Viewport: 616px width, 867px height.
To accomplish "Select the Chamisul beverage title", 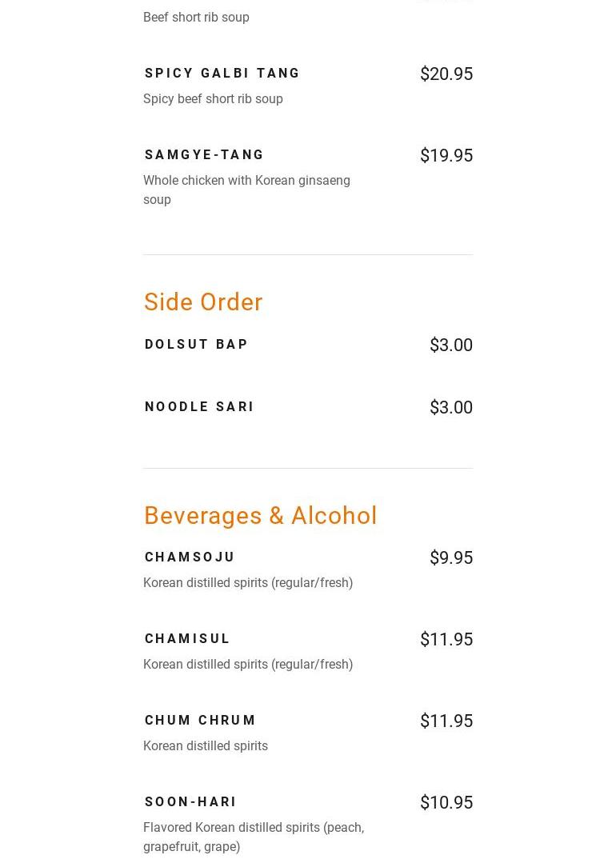I will (x=187, y=639).
